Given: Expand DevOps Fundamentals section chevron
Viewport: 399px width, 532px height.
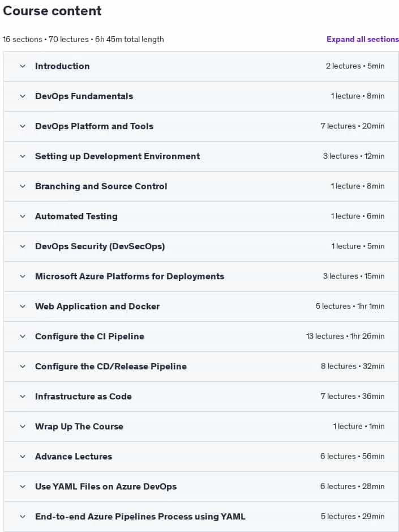Looking at the screenshot, I should click(x=23, y=96).
